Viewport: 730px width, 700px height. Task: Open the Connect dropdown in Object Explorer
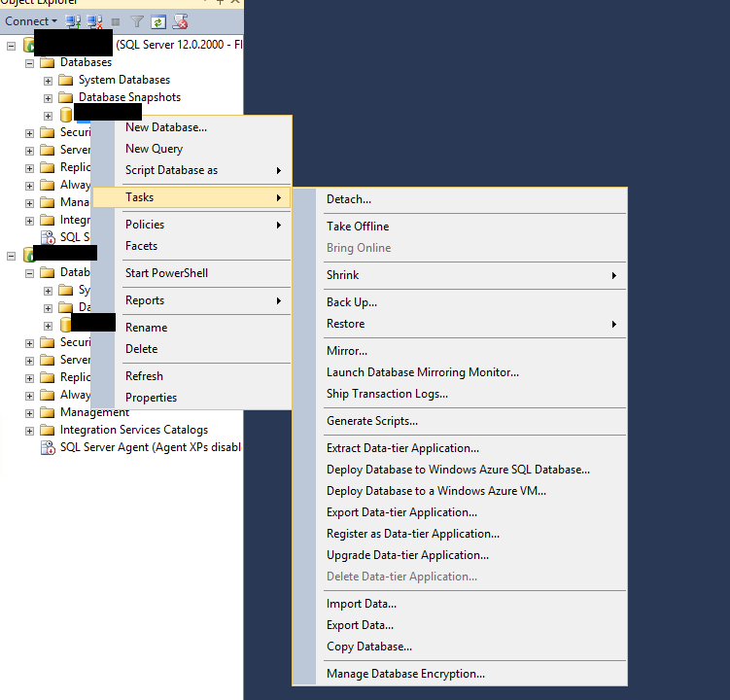(31, 21)
